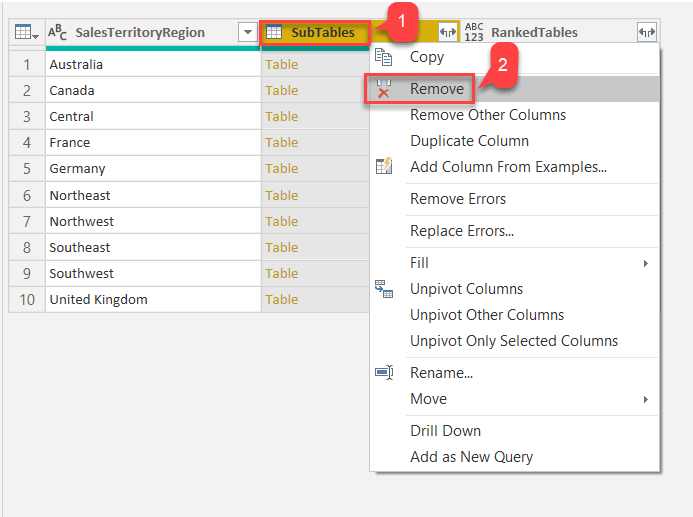The width and height of the screenshot is (693, 517).
Task: Expand the Move submenu
Action: pos(645,399)
